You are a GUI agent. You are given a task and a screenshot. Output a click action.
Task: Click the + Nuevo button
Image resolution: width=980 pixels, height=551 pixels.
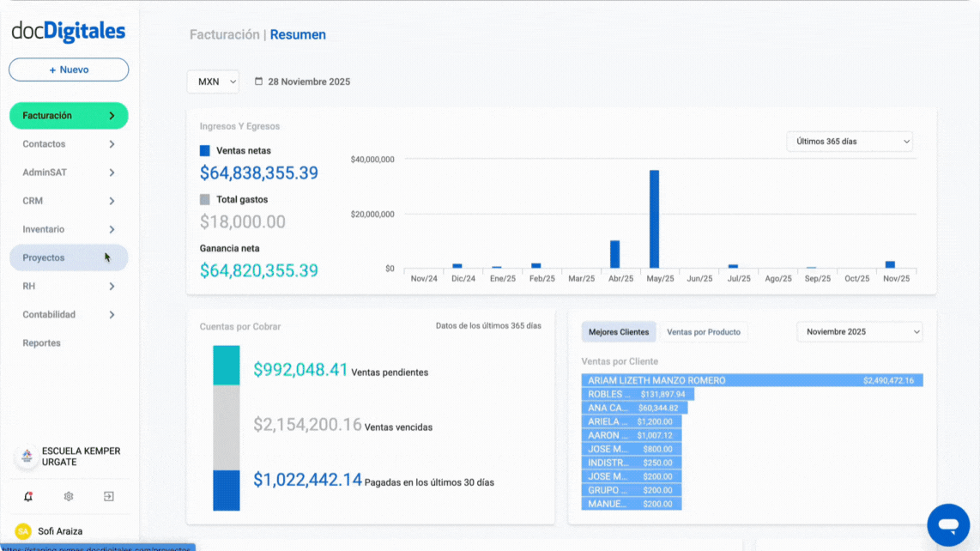point(68,70)
